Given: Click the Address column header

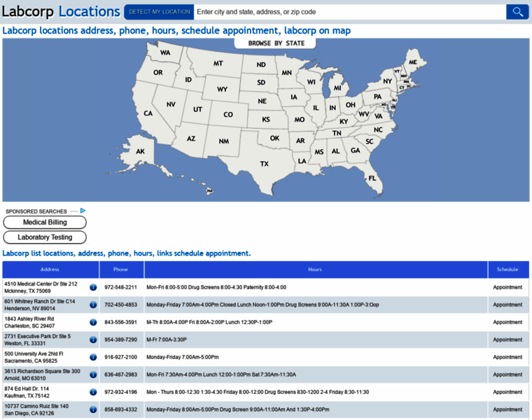Looking at the screenshot, I should pyautogui.click(x=50, y=269).
